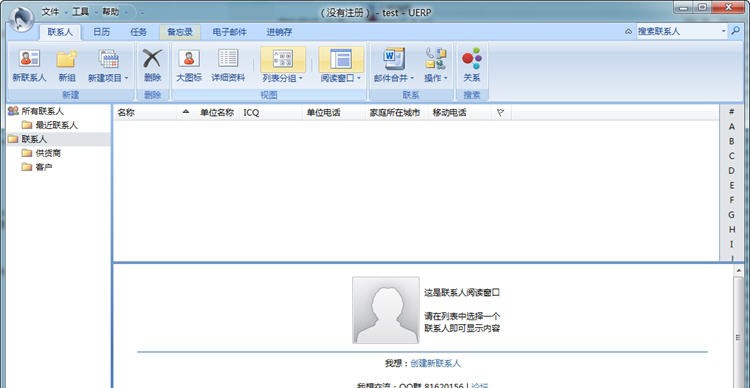Switch to the 日历 tab
The width and height of the screenshot is (750, 388).
click(101, 32)
